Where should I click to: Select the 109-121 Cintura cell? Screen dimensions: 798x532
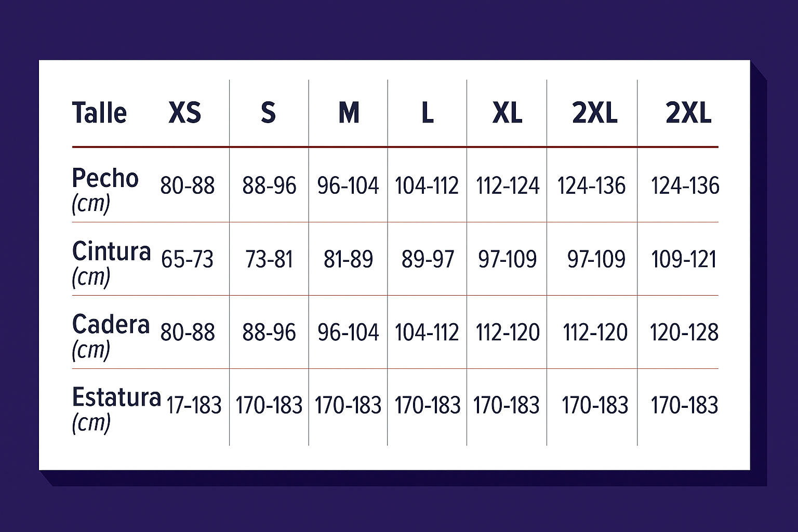tap(684, 259)
